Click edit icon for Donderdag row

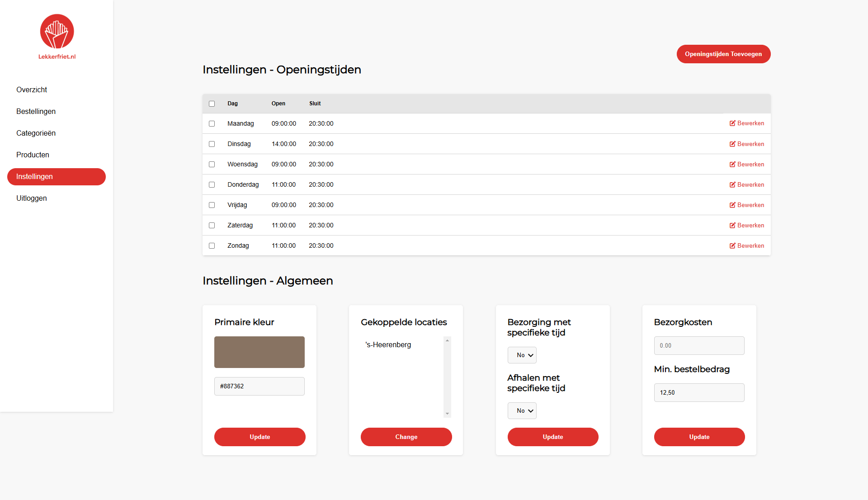[732, 185]
